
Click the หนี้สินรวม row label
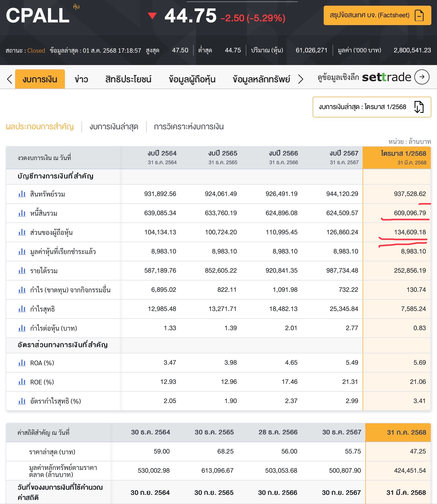44,213
